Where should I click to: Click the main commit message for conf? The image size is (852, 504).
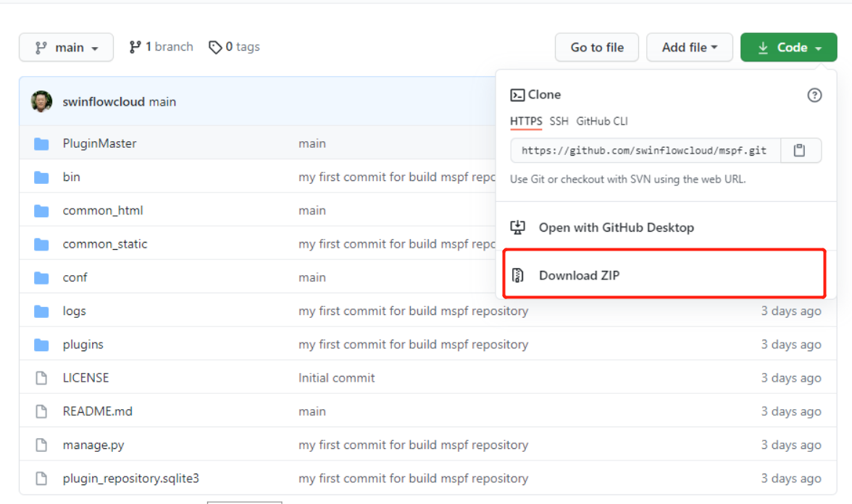(312, 277)
